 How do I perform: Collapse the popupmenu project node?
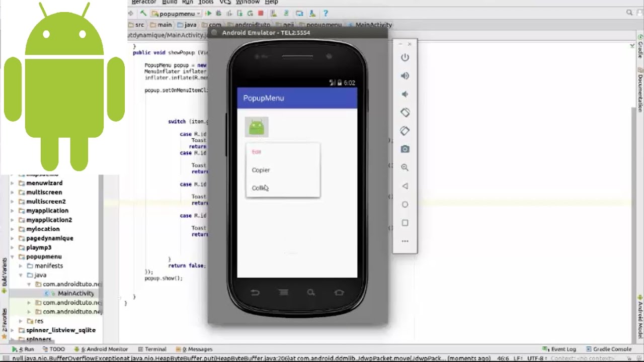pos(13,256)
